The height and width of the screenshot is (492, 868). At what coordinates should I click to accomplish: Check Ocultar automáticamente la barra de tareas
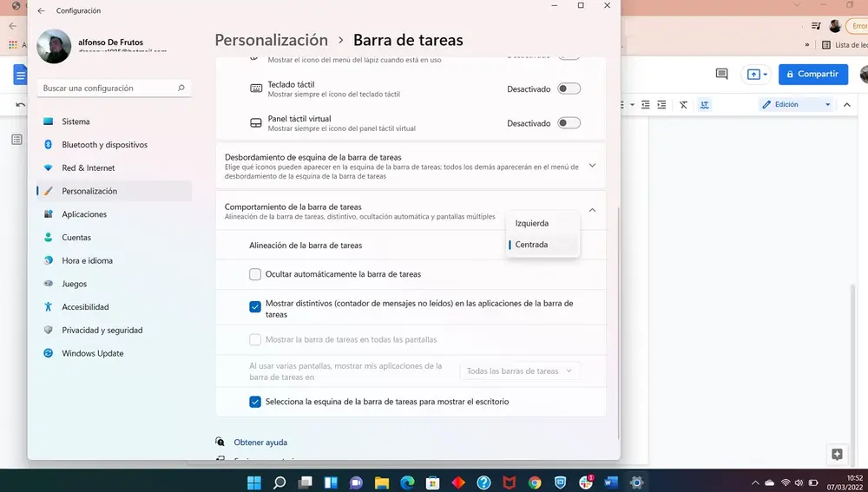254,274
